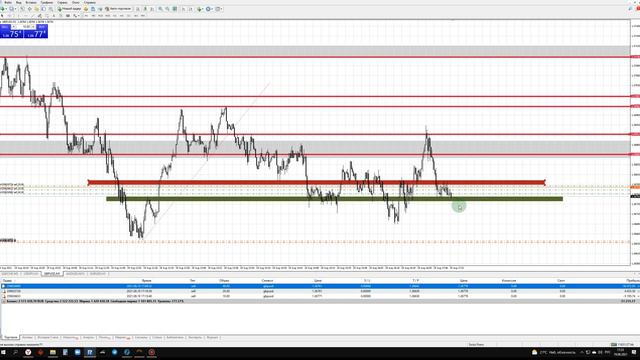Launch MetaEditor from the yellow toolbar icon

86,9
